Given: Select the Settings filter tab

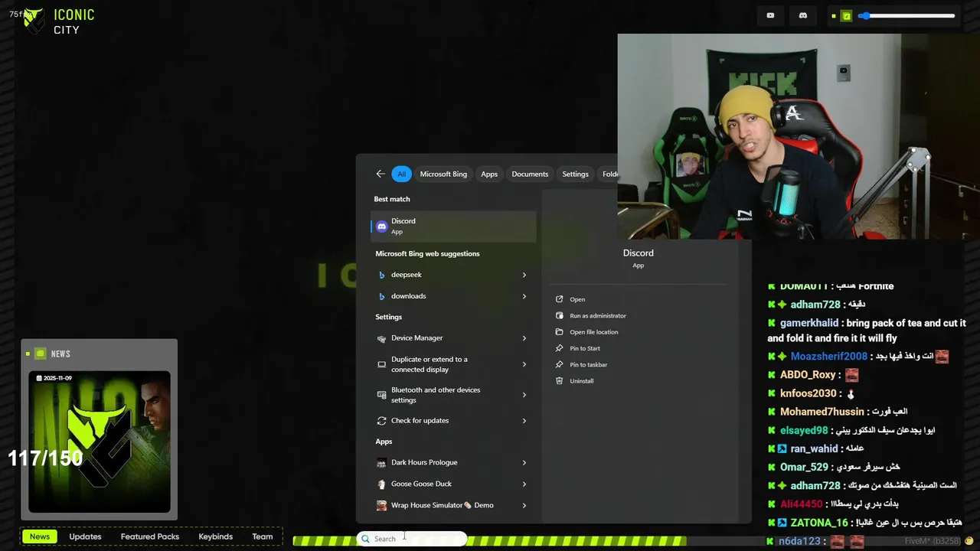Looking at the screenshot, I should [x=575, y=174].
